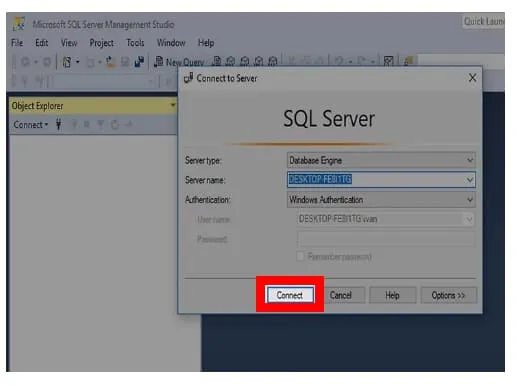Expand the dialog with Options >> button

(x=448, y=295)
